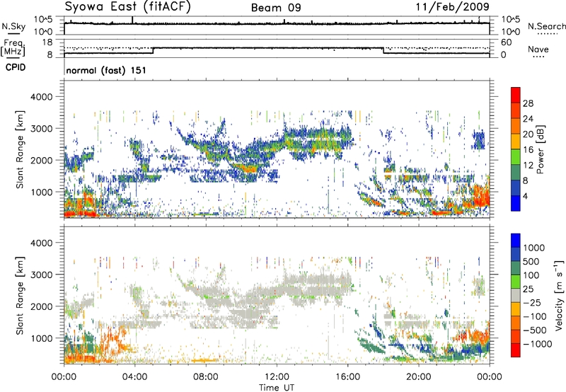Click the dotted line sample under Nave
The width and height of the screenshot is (566, 392).
pyautogui.click(x=538, y=57)
